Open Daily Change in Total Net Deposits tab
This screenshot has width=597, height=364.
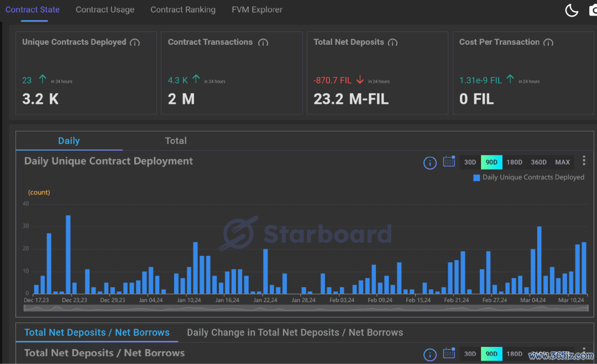pos(295,333)
